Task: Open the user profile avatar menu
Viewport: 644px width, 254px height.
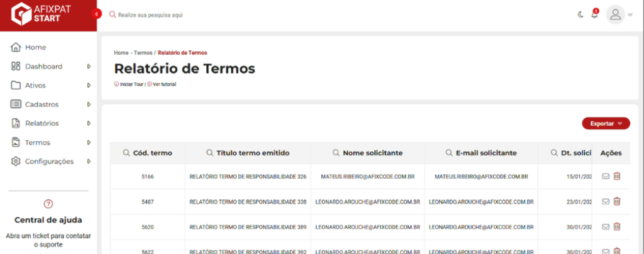Action: 616,14
